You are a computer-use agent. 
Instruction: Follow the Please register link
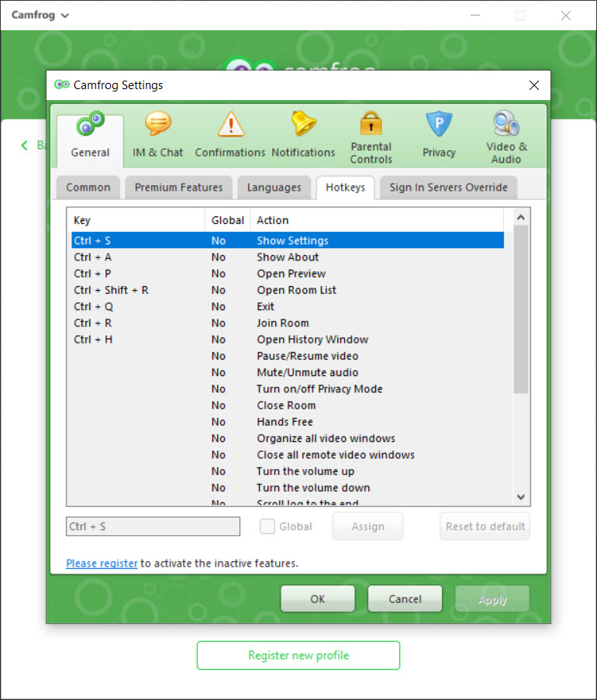tap(102, 564)
